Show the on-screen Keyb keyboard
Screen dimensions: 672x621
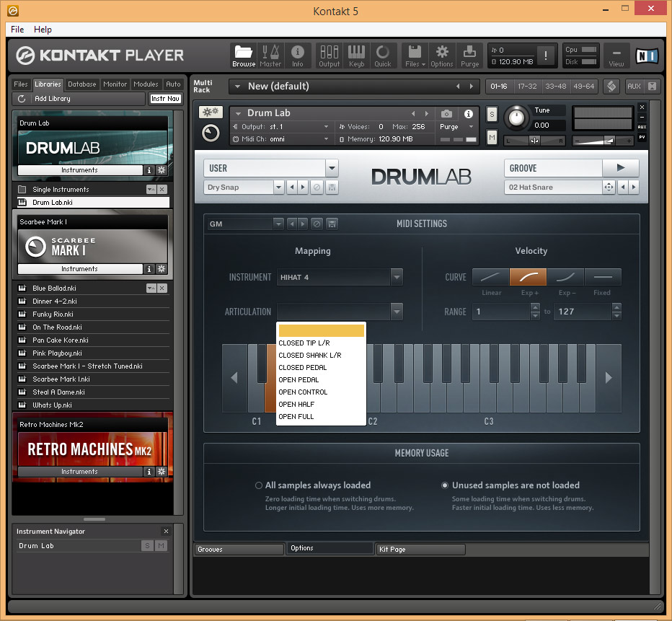[x=356, y=56]
